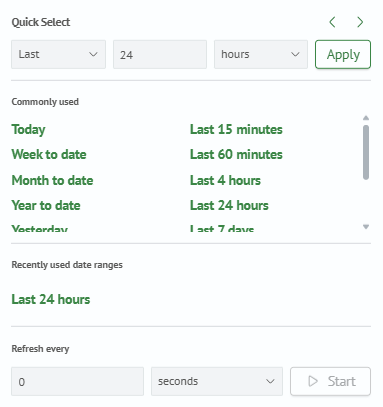Viewport: 383px width, 407px height.
Task: Open the seconds refresh unit dropdown
Action: click(x=217, y=381)
